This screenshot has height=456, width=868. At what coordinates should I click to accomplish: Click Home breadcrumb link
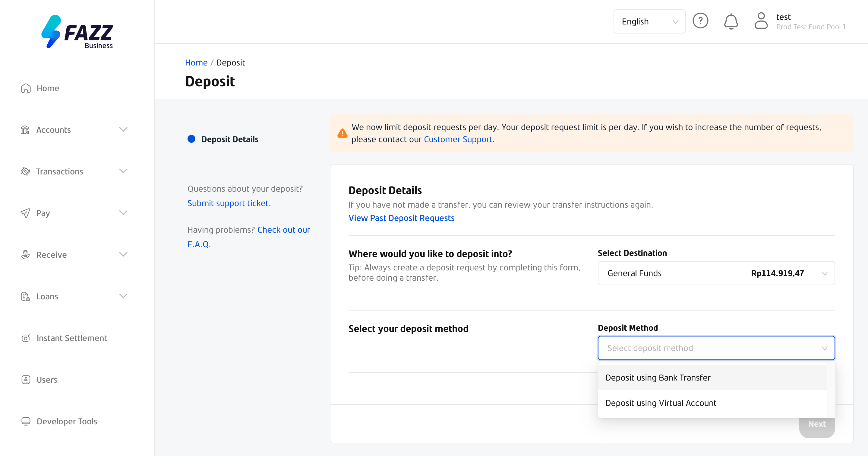point(196,63)
